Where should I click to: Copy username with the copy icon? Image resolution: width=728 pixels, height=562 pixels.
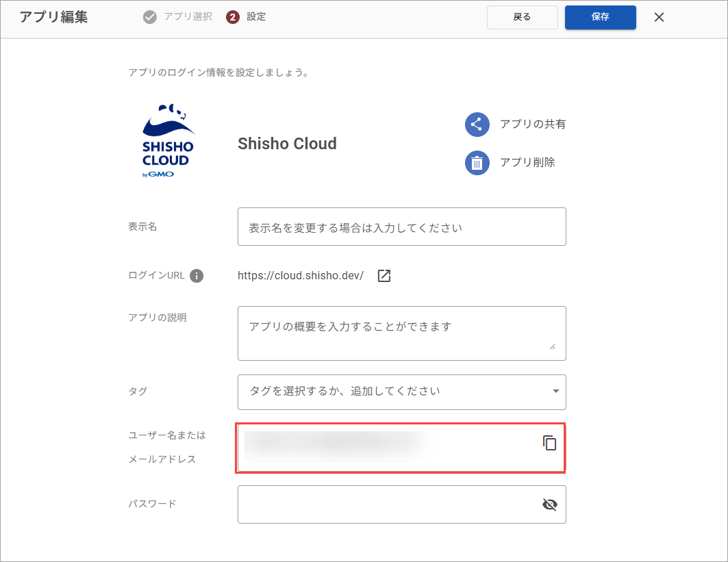[x=549, y=443]
